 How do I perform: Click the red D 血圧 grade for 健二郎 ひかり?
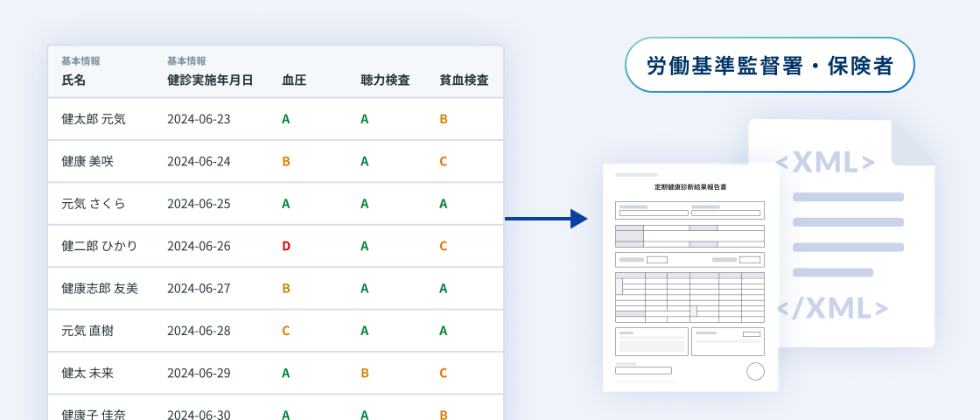click(286, 246)
